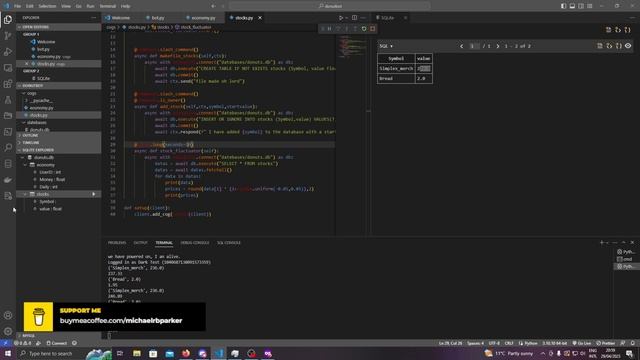Switch to the Welcome tab
This screenshot has height=360, width=640.
pos(121,18)
